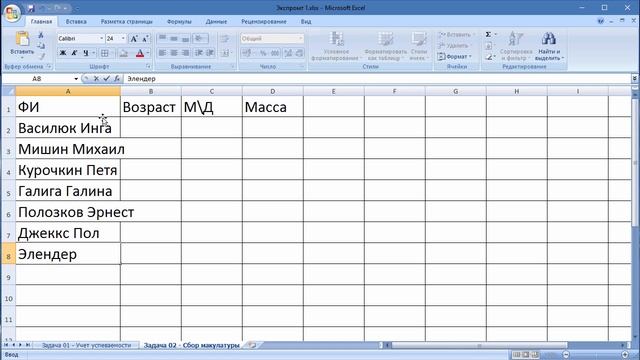The width and height of the screenshot is (640, 360).
Task: Switch to the Вид ribbon tab
Action: [306, 21]
